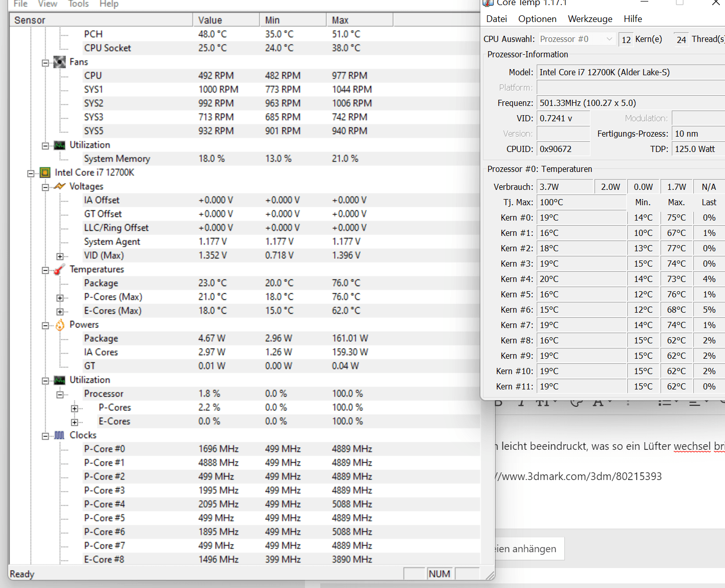Click the Min column header
Viewport: 725px width, 588px height.
click(293, 20)
